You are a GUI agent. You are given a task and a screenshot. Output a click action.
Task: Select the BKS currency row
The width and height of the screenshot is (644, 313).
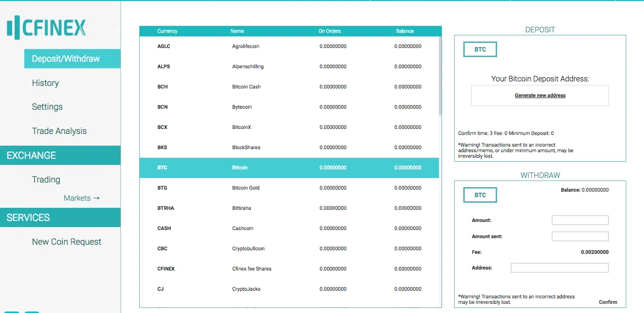289,148
